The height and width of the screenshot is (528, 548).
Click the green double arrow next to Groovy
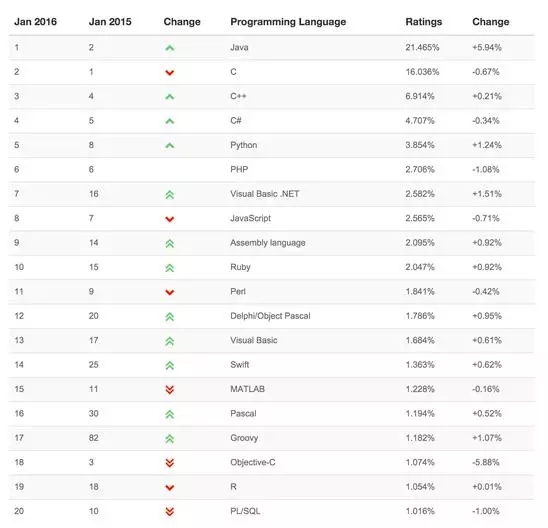click(x=170, y=439)
